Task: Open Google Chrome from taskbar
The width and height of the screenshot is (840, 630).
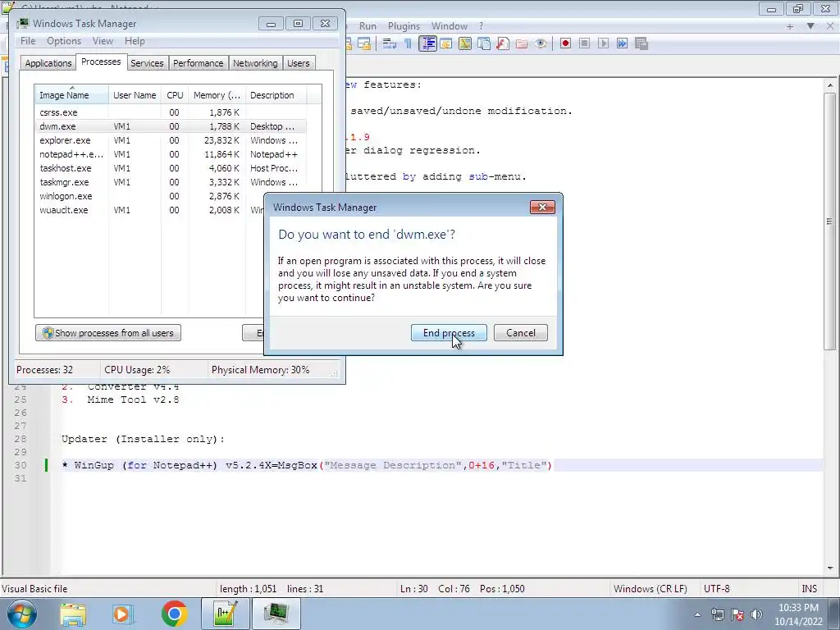Action: pyautogui.click(x=174, y=614)
